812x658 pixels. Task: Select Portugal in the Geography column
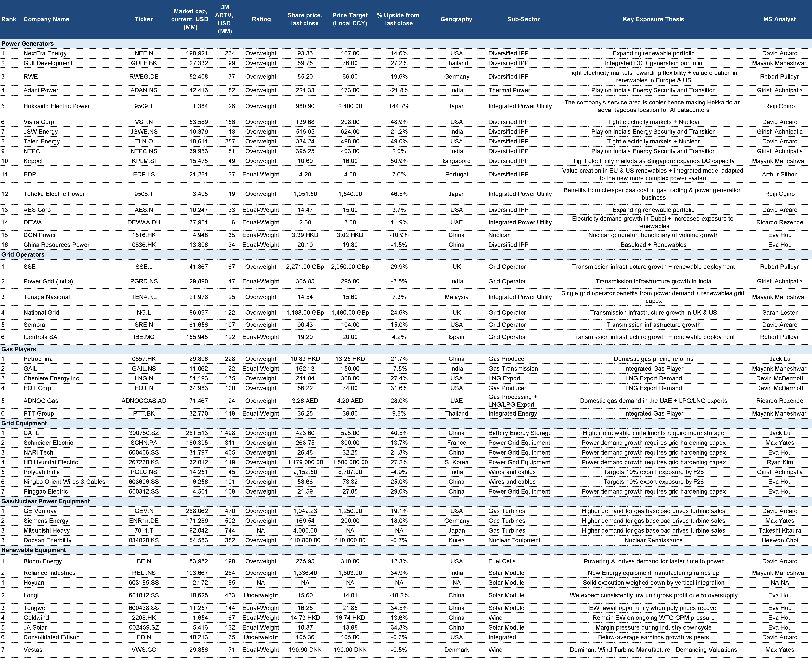[456, 175]
